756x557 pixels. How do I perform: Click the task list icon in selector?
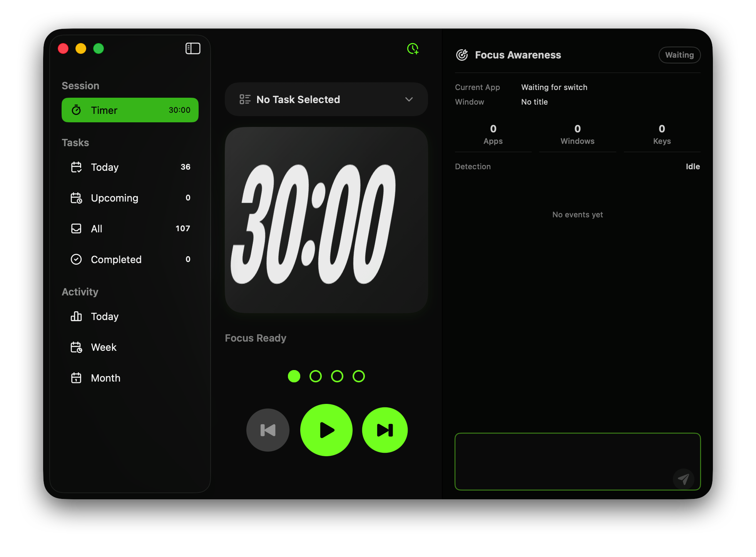pyautogui.click(x=245, y=99)
